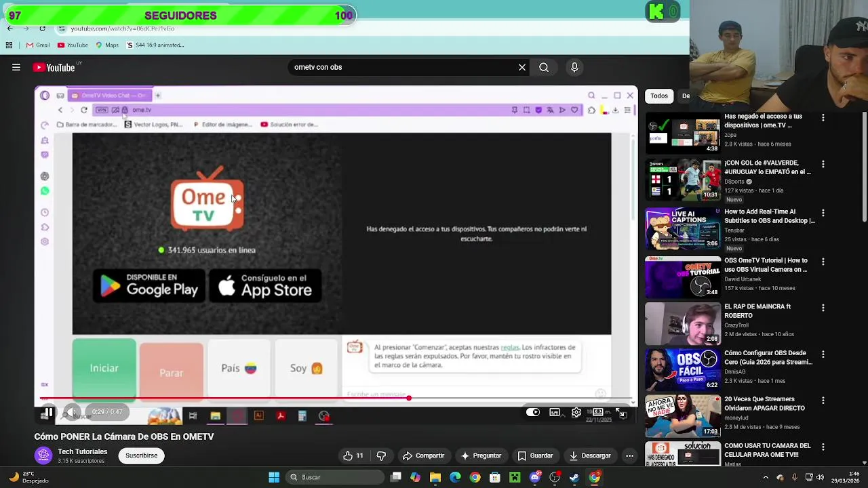Open the Tech Tutoriales channel name link
Viewport: 868px width, 488px height.
82,451
